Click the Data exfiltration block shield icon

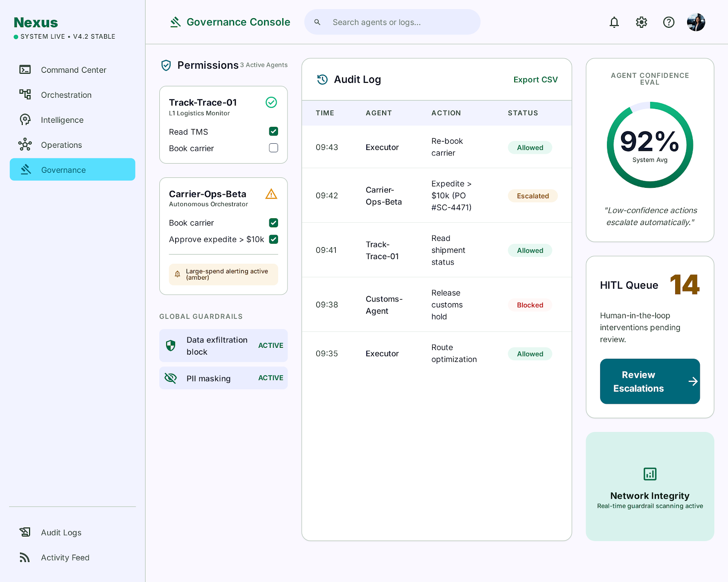[171, 346]
